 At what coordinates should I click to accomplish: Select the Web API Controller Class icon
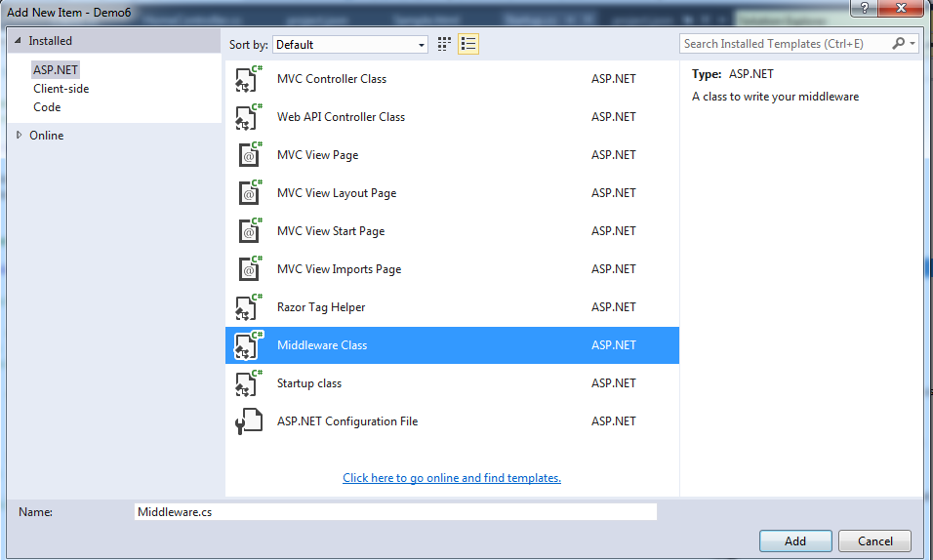pos(249,117)
